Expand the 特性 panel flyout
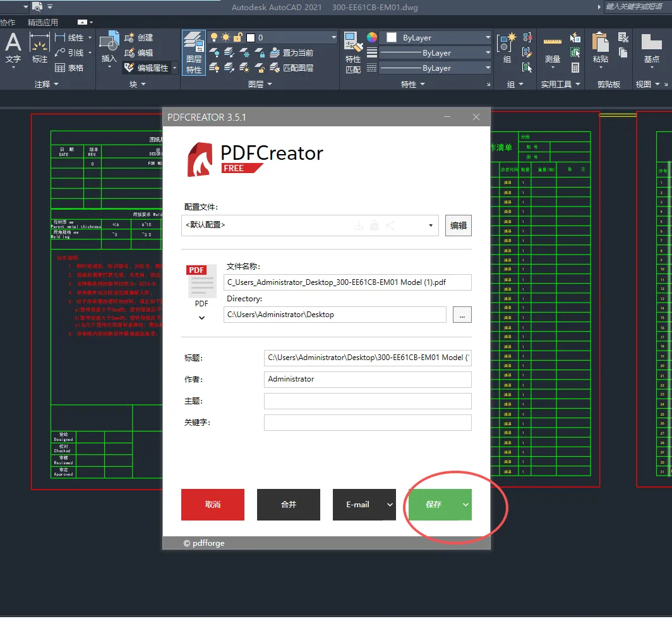The height and width of the screenshot is (626, 672). pyautogui.click(x=412, y=85)
